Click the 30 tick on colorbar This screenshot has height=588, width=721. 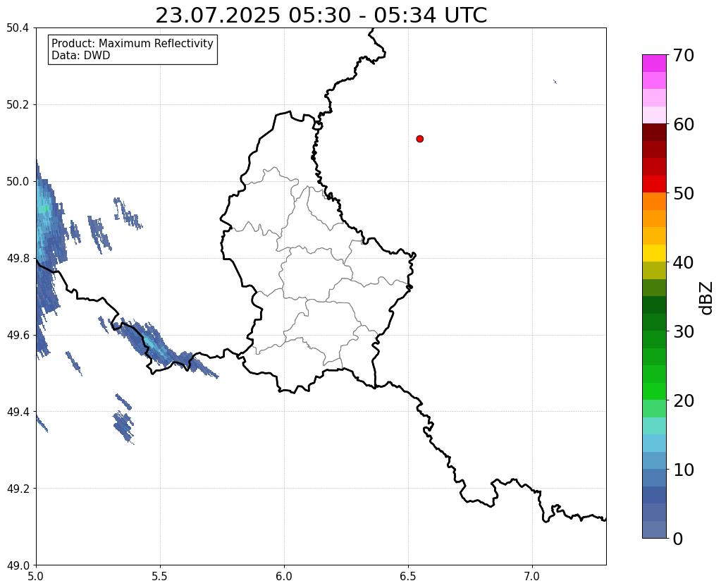point(684,331)
